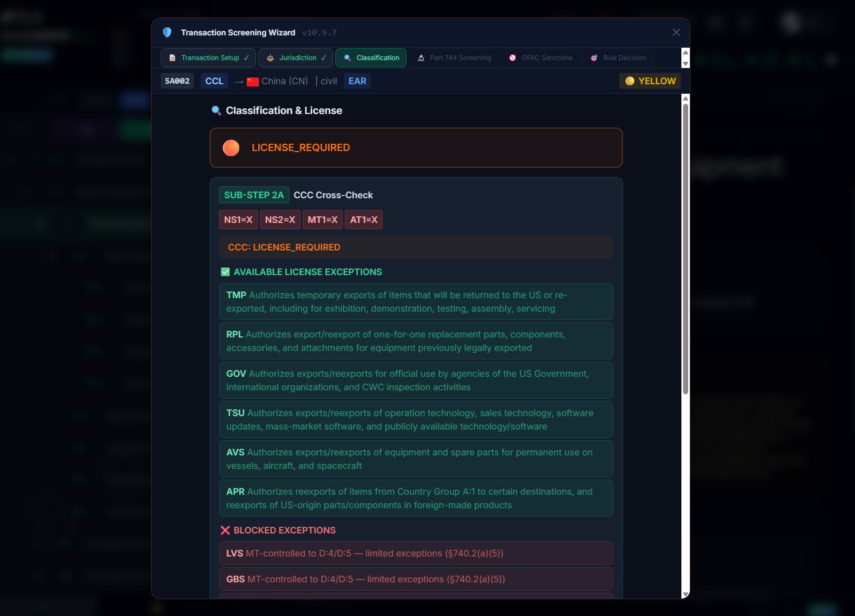855x616 pixels.
Task: Click the shield icon in wizard header
Action: pyautogui.click(x=167, y=33)
